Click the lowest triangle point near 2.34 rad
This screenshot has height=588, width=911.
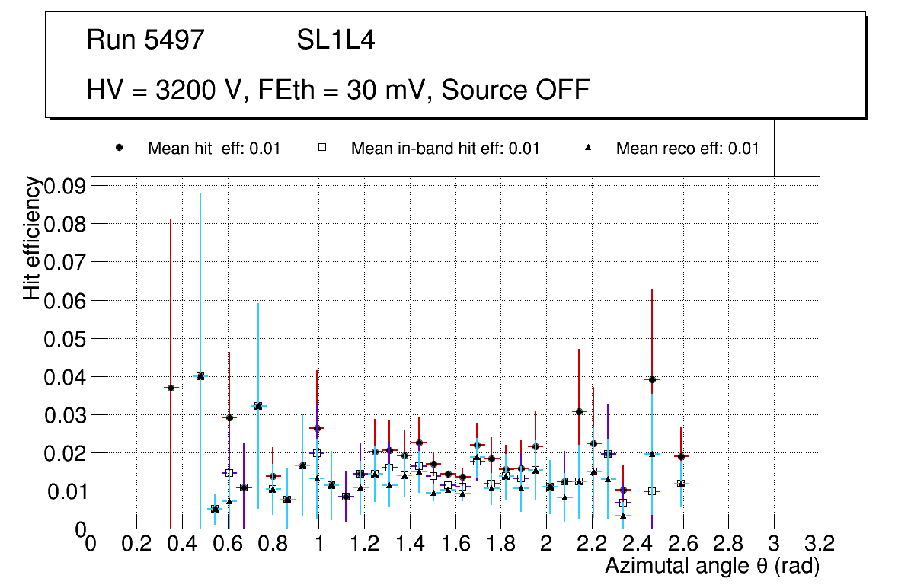[x=623, y=516]
